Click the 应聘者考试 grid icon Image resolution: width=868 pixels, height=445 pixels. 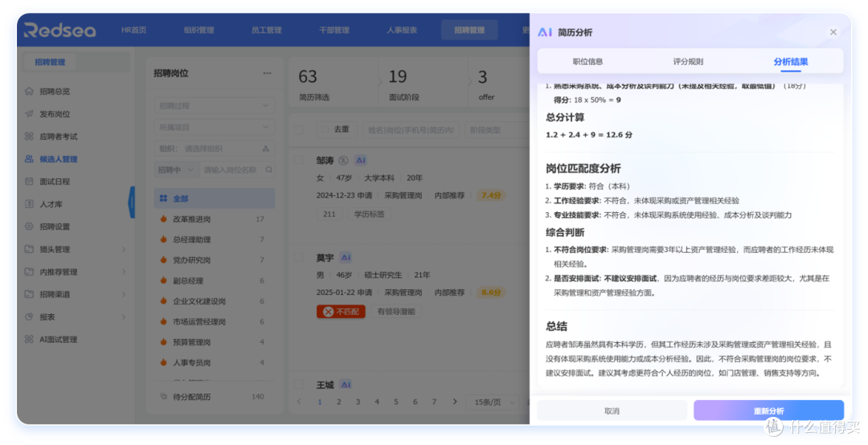(30, 137)
